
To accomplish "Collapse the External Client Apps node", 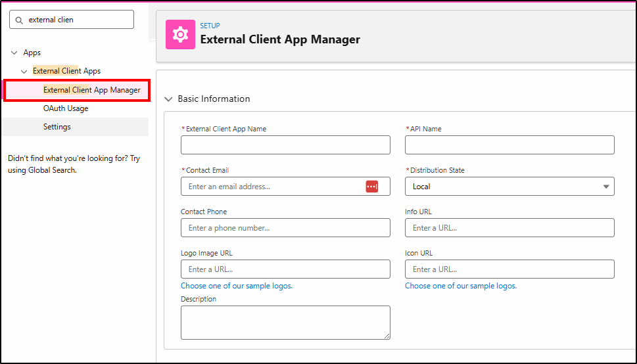I will [24, 71].
